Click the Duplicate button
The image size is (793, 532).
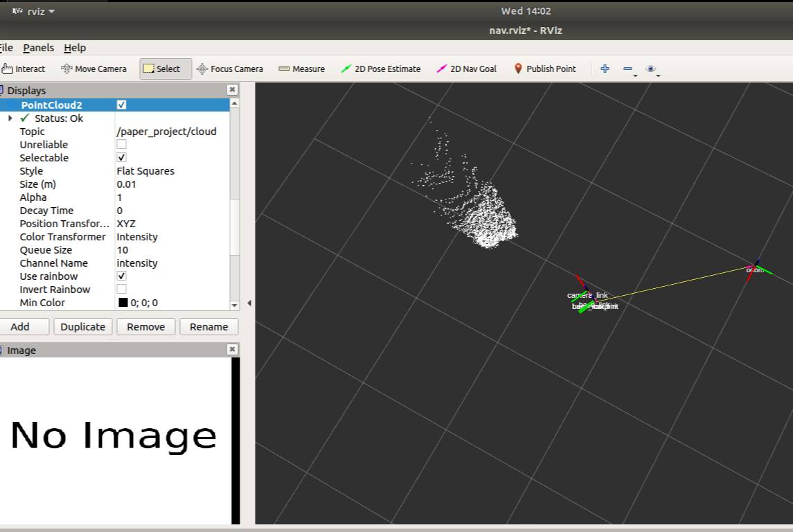[83, 327]
